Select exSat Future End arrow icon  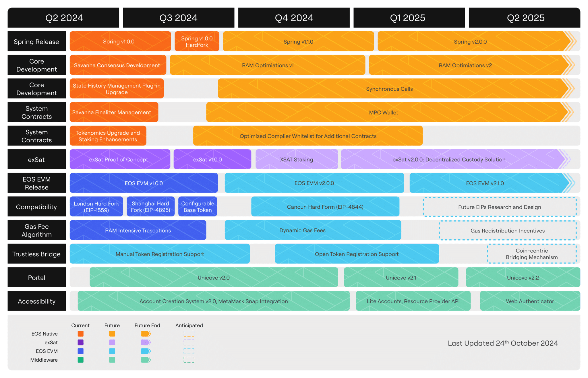pos(146,342)
